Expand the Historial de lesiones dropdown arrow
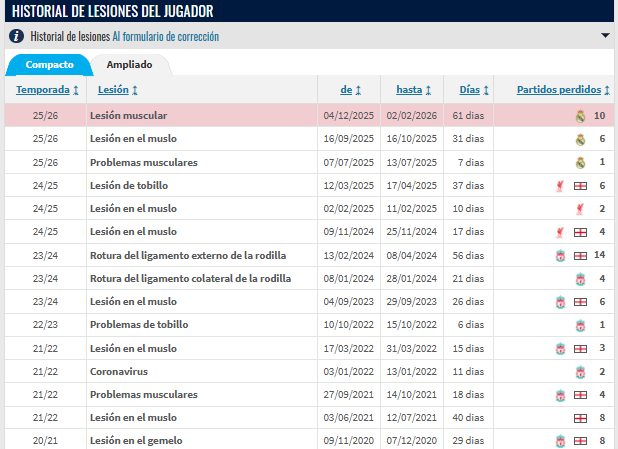 tap(605, 35)
